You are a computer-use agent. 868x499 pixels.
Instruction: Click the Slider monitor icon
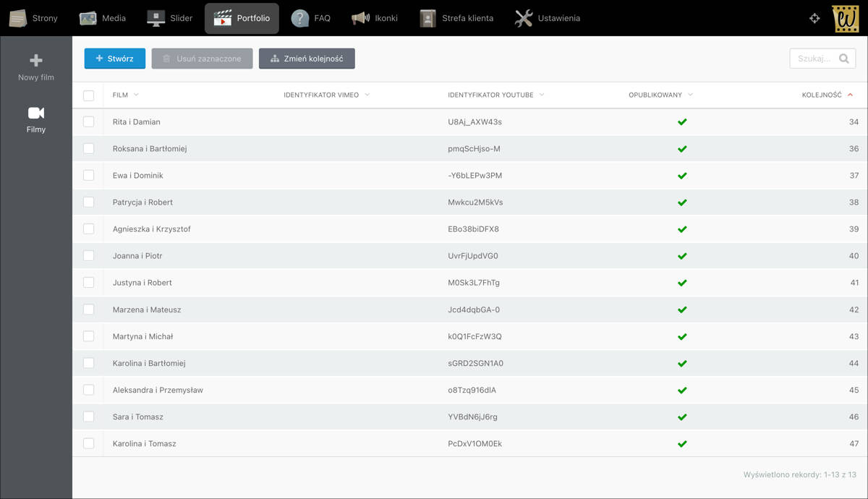click(x=156, y=18)
